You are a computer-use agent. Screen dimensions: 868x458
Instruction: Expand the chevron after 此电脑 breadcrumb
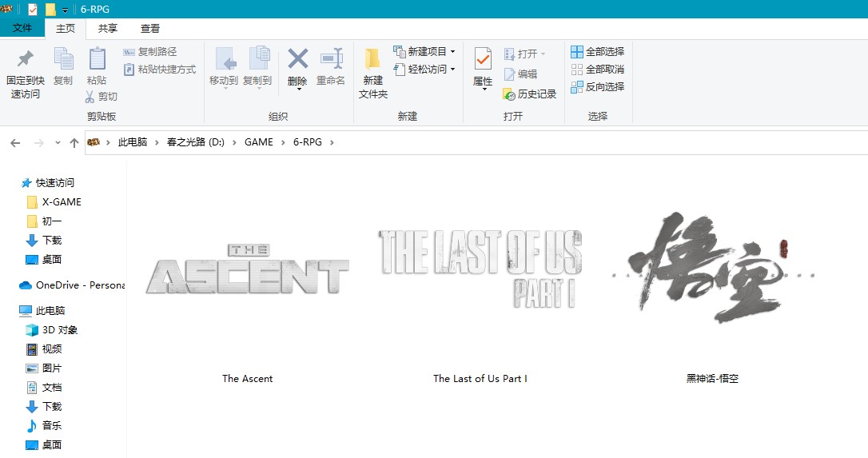tap(157, 142)
